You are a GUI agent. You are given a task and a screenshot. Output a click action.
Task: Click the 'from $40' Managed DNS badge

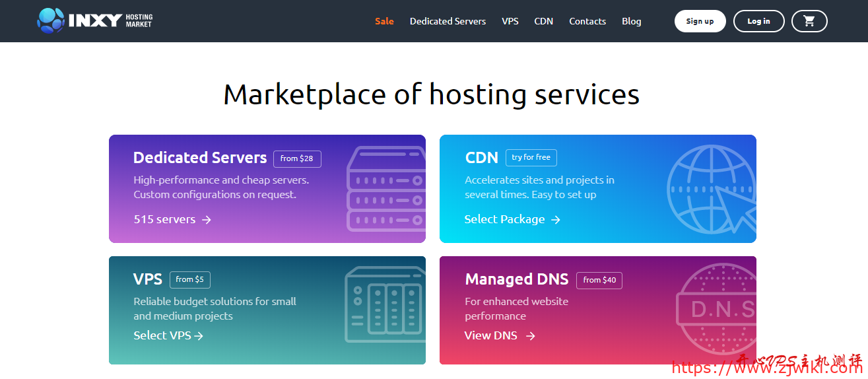pos(599,280)
